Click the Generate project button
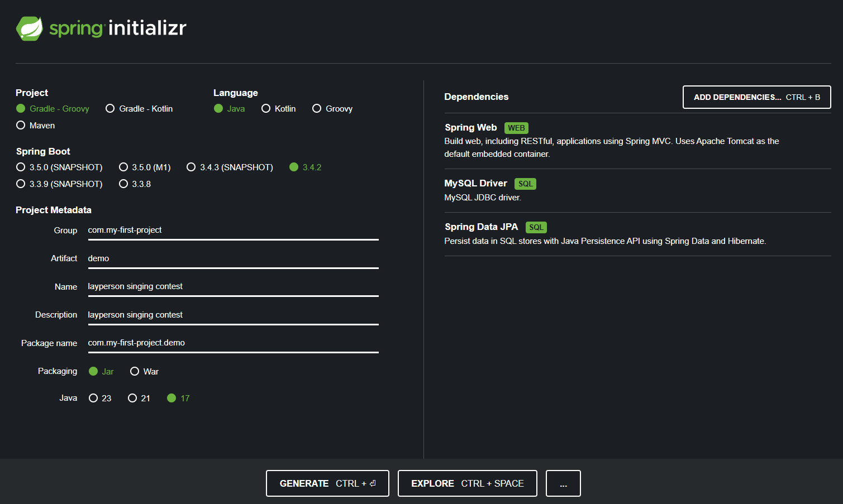 pyautogui.click(x=327, y=483)
